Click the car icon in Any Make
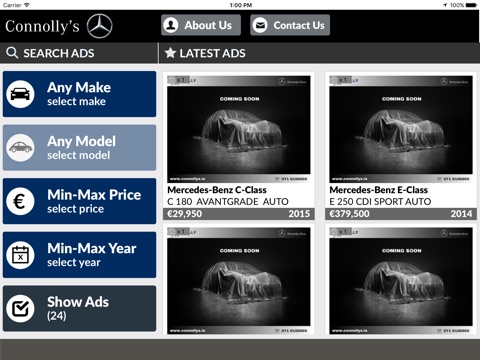This screenshot has width=480, height=360. click(x=20, y=94)
